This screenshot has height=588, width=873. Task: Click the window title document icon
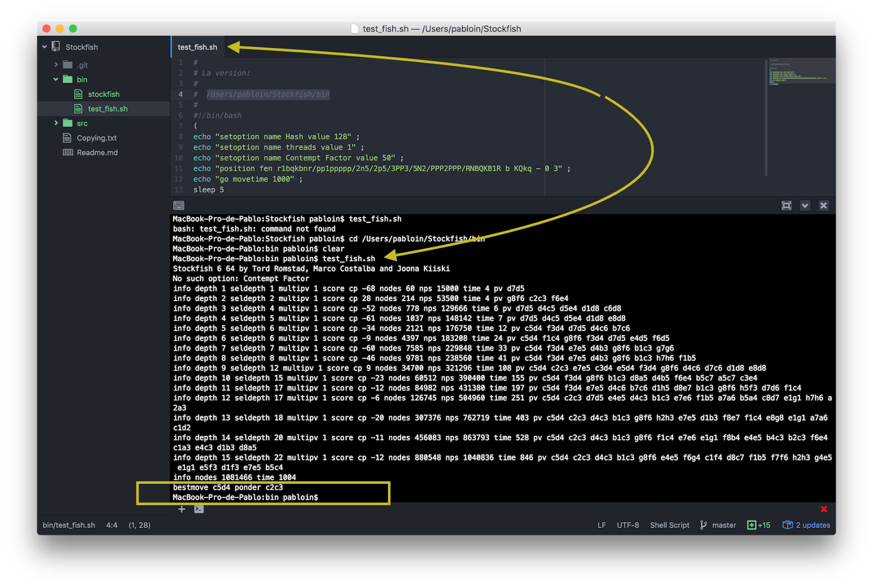(355, 28)
